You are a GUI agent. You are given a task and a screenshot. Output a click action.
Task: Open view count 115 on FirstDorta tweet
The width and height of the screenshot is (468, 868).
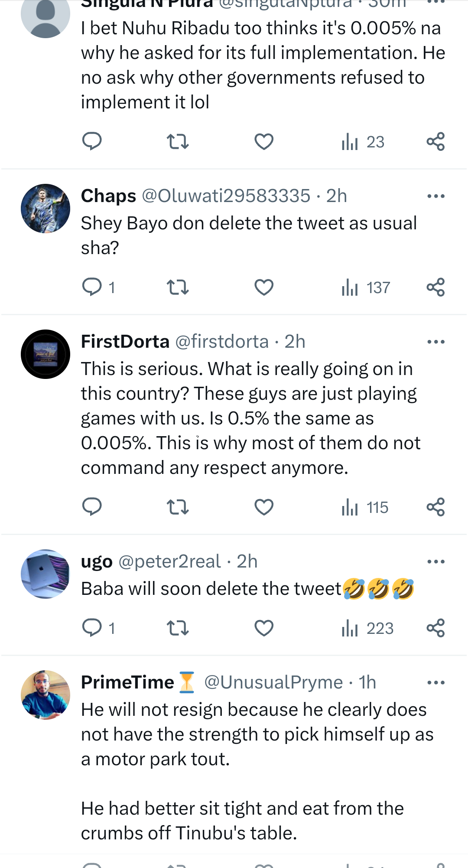365,507
